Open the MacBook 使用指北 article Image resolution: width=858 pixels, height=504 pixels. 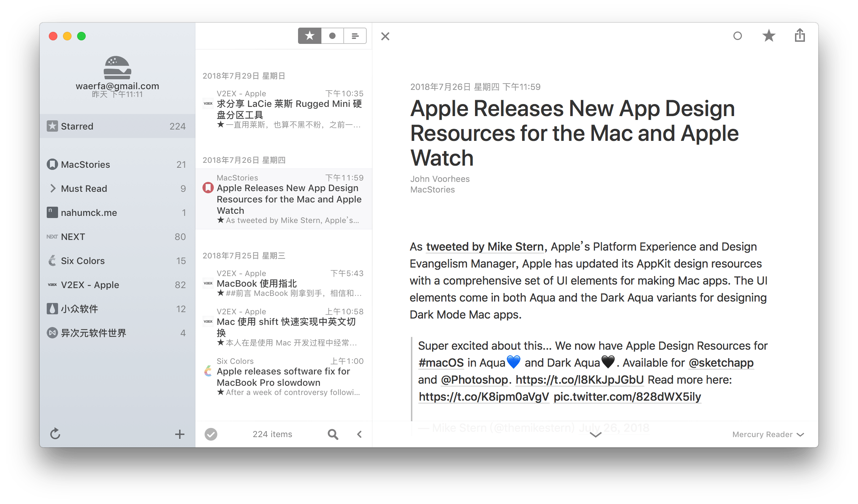284,283
